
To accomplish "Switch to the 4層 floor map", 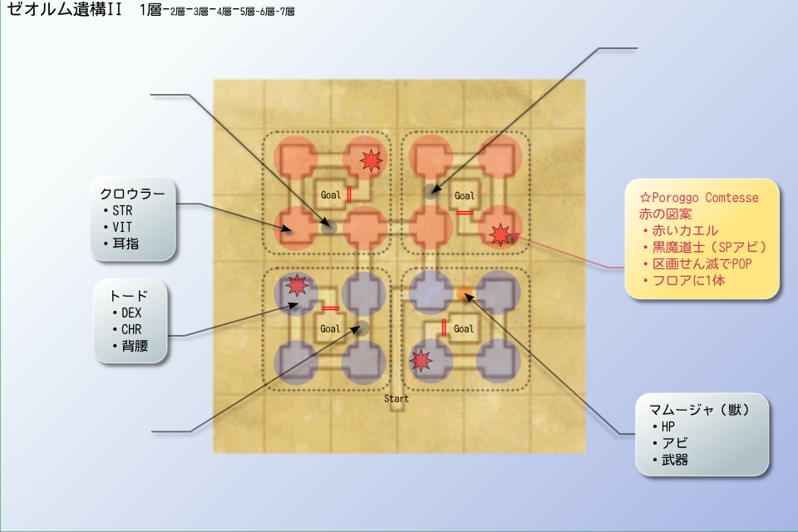I will pyautogui.click(x=224, y=12).
